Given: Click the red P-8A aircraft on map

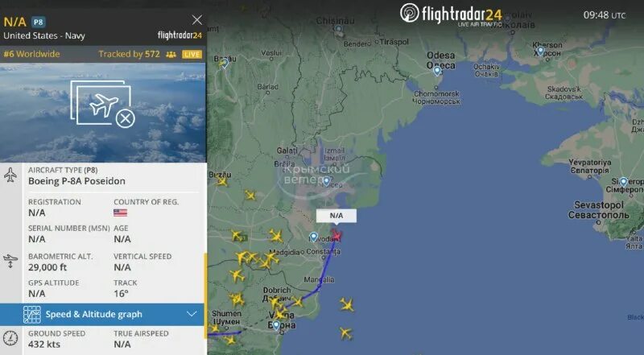Looking at the screenshot, I should click(336, 235).
